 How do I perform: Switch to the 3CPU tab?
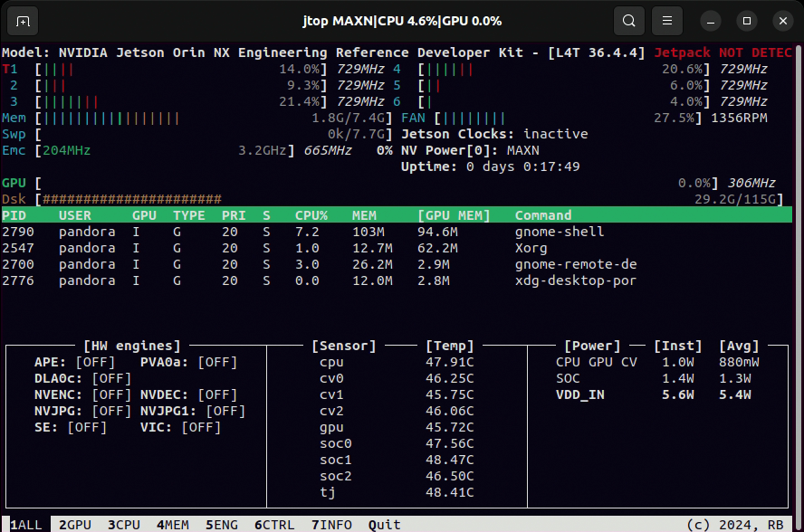[x=123, y=524]
